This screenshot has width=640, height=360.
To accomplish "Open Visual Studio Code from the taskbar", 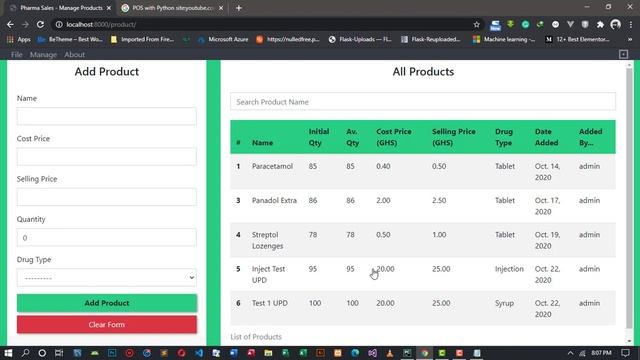I will [x=199, y=353].
